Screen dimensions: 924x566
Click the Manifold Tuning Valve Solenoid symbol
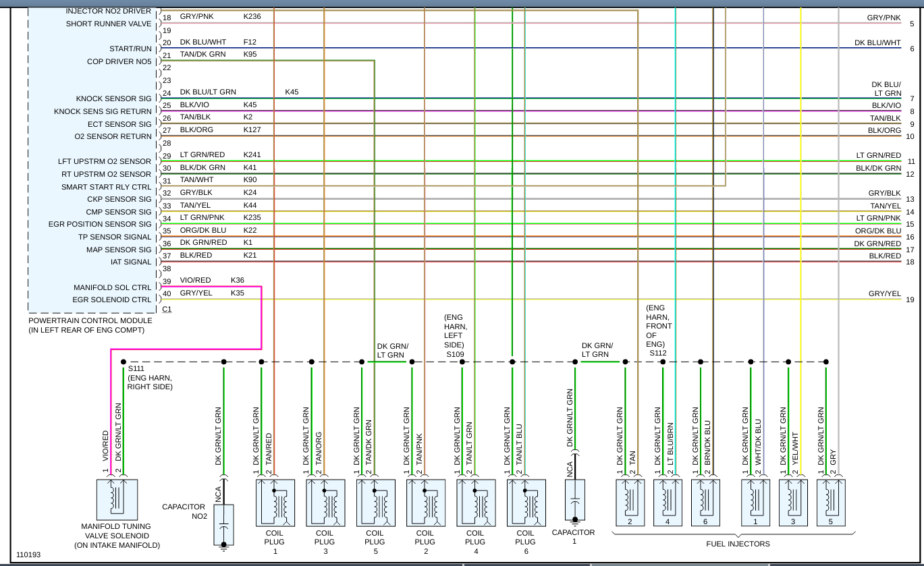click(x=117, y=499)
